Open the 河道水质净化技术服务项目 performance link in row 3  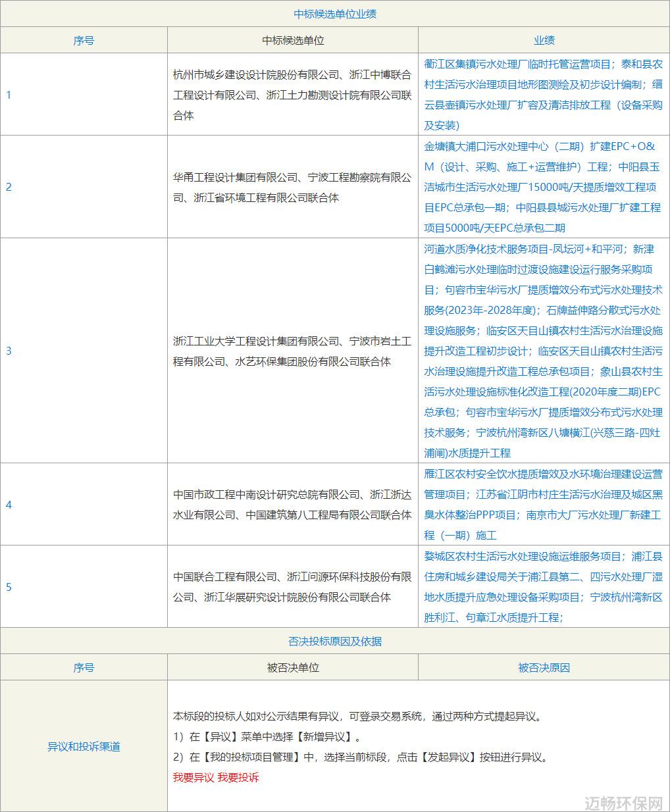[x=544, y=351]
